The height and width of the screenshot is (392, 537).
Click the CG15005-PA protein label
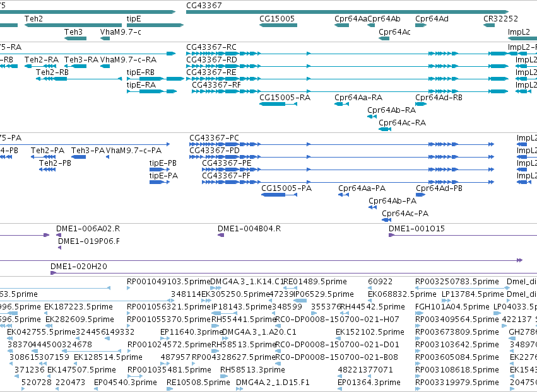point(286,188)
